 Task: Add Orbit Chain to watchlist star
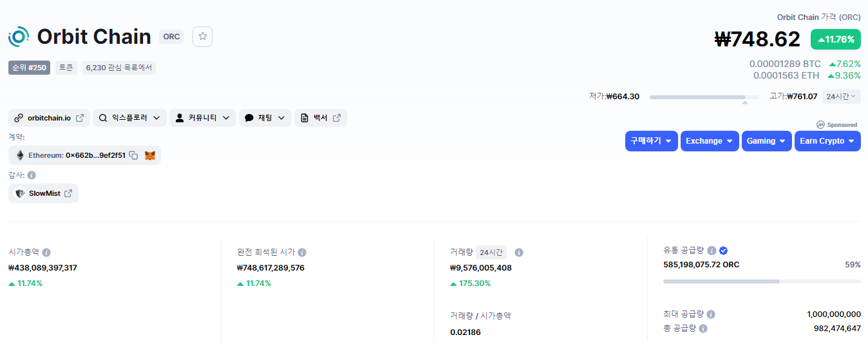coord(202,37)
